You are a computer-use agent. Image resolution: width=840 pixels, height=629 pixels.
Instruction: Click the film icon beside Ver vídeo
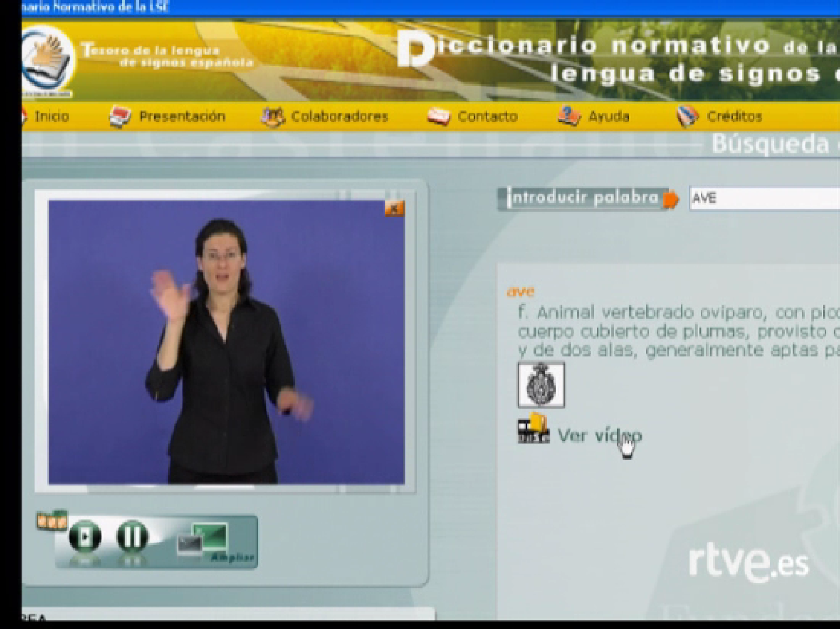coord(533,430)
